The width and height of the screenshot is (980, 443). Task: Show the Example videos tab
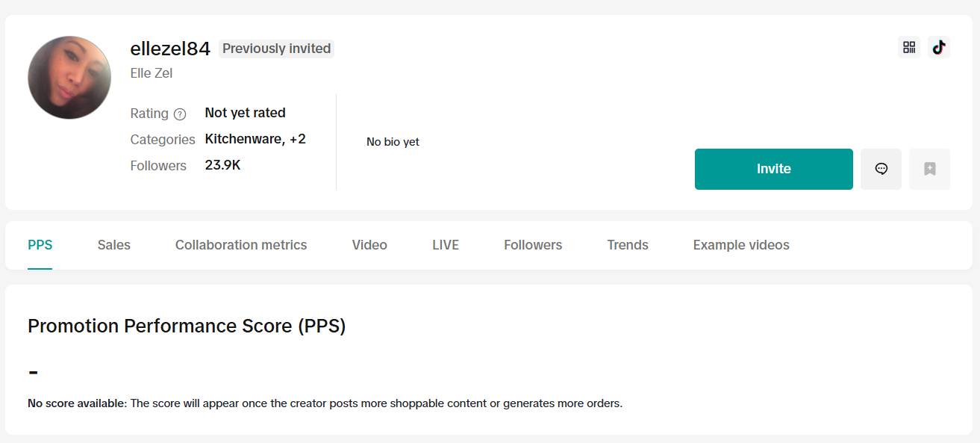coord(741,245)
